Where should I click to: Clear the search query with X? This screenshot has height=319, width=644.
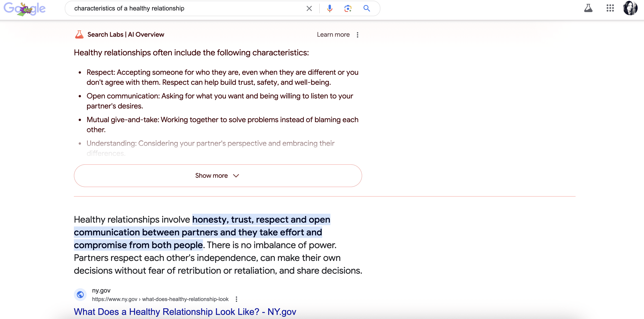pyautogui.click(x=309, y=8)
